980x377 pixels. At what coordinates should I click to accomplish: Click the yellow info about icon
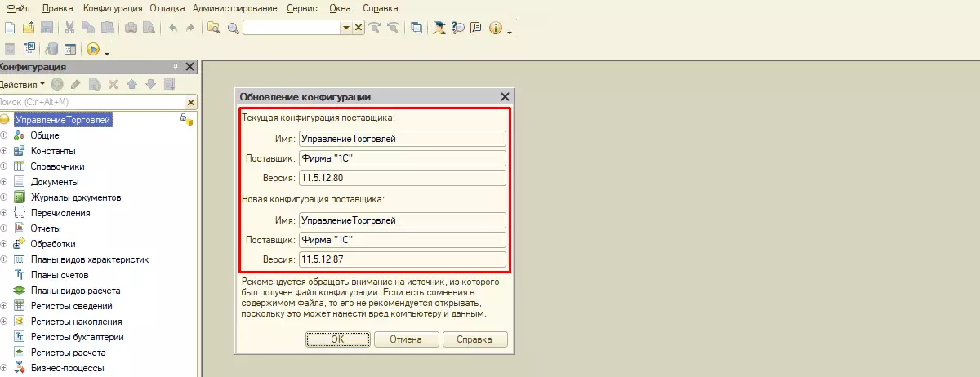[x=496, y=28]
